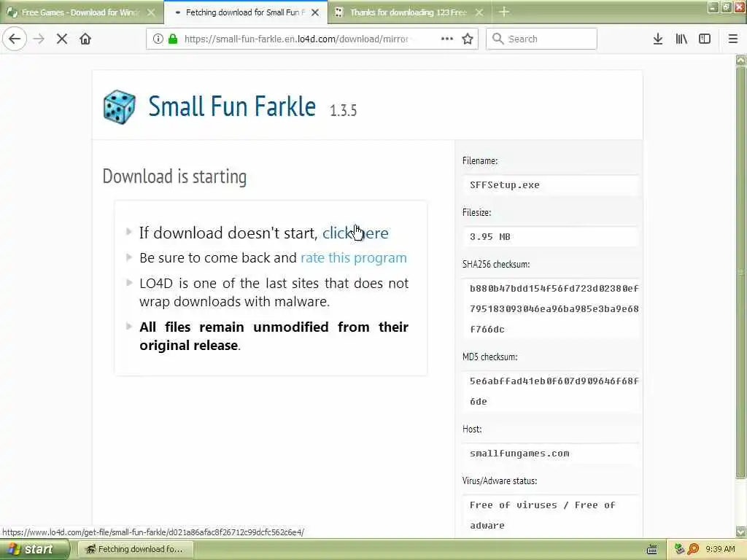Switch to Thanks for downloading 123 Free tab
Image resolution: width=747 pixels, height=560 pixels.
[410, 12]
